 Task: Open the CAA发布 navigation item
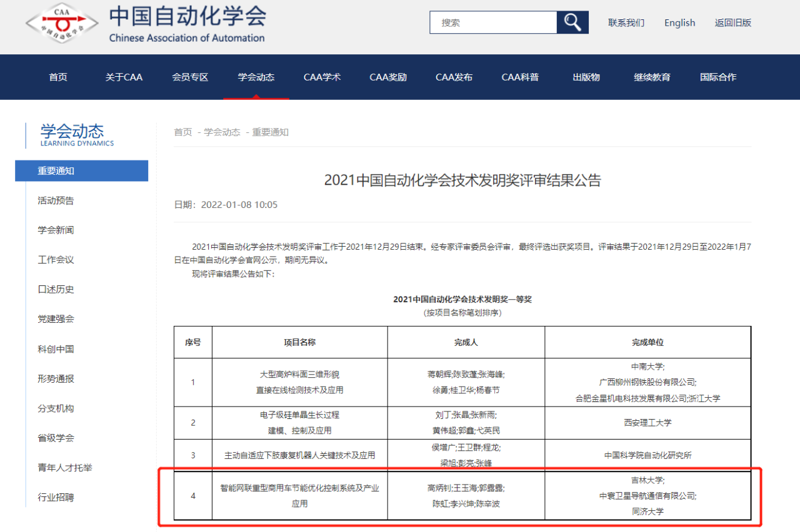[454, 77]
